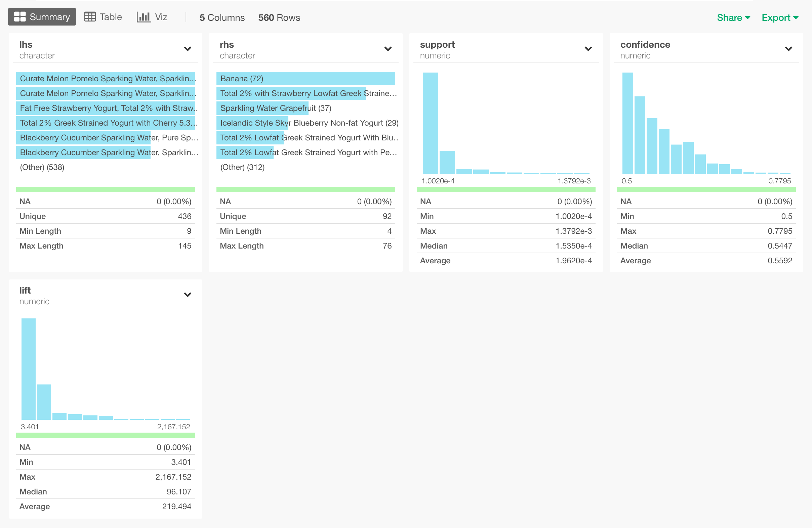This screenshot has height=528, width=812.
Task: Open the Viz view tab
Action: click(152, 17)
